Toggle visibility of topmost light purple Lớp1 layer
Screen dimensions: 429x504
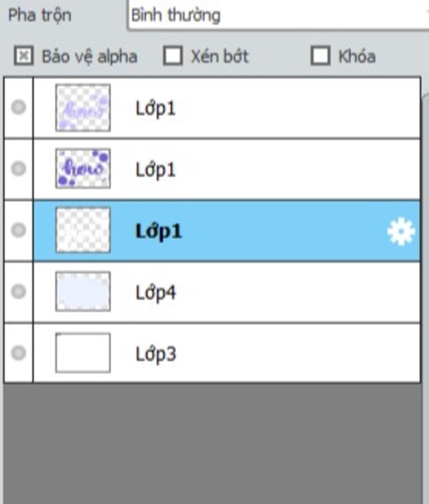point(18,108)
